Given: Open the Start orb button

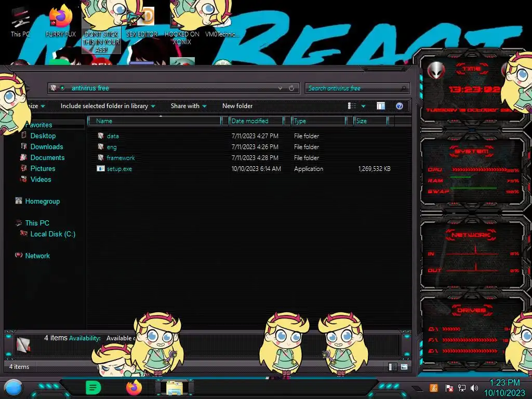Looking at the screenshot, I should [x=13, y=388].
